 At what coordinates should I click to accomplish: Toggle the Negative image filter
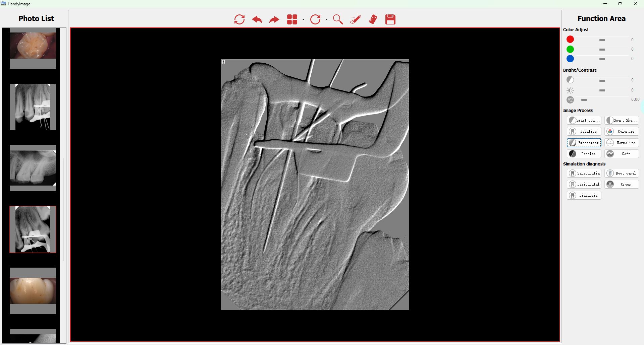(584, 131)
